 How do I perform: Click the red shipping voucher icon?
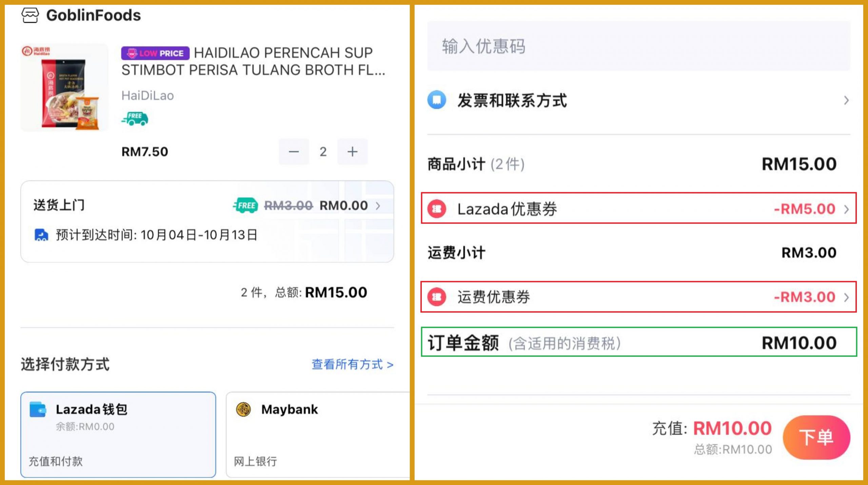[x=437, y=297]
